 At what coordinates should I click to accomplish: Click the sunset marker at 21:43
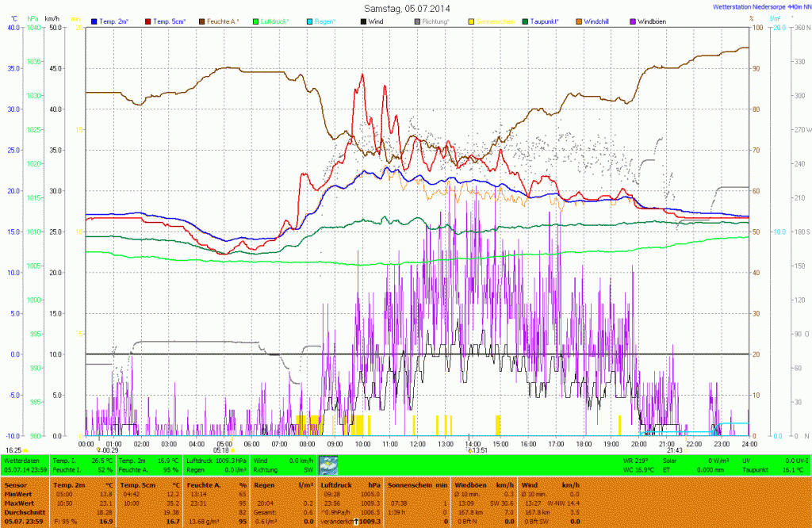point(674,450)
